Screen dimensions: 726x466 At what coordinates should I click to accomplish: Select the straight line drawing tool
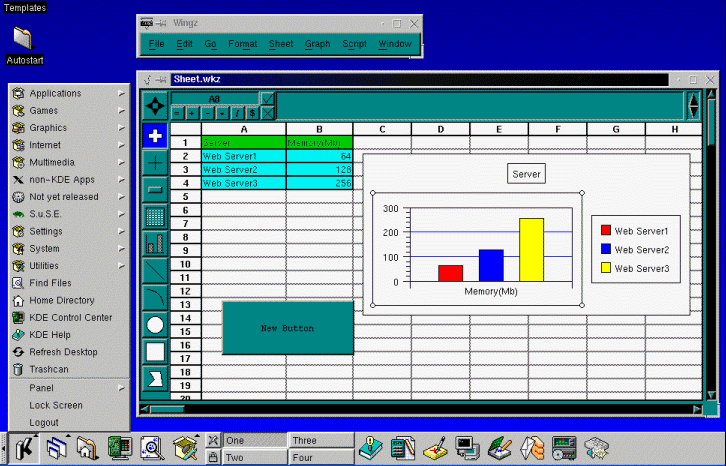pos(155,271)
